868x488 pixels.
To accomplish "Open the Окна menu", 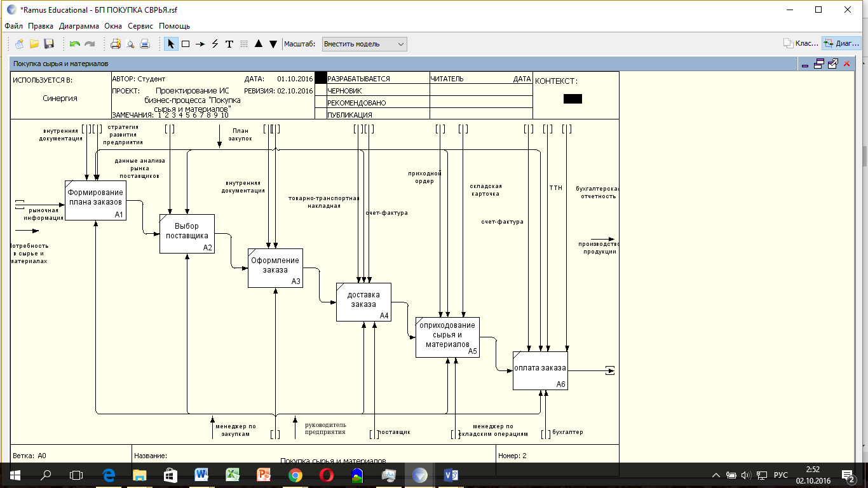I will click(x=113, y=26).
